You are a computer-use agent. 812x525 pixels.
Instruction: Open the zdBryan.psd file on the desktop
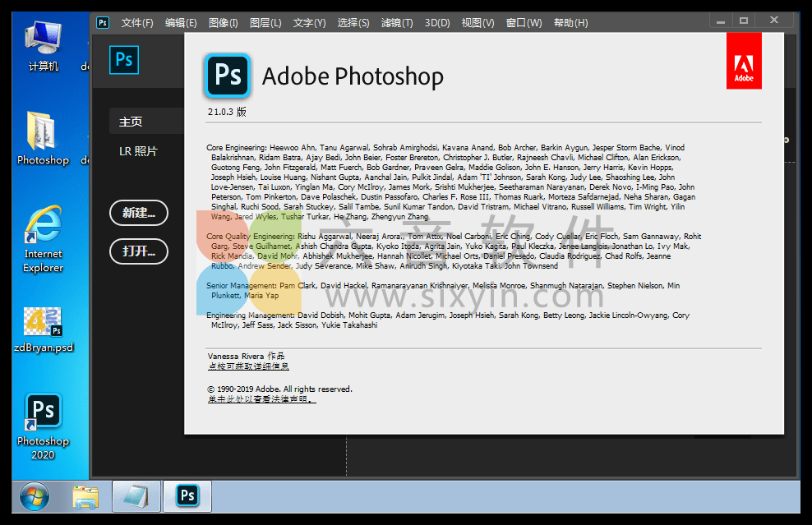pyautogui.click(x=42, y=320)
